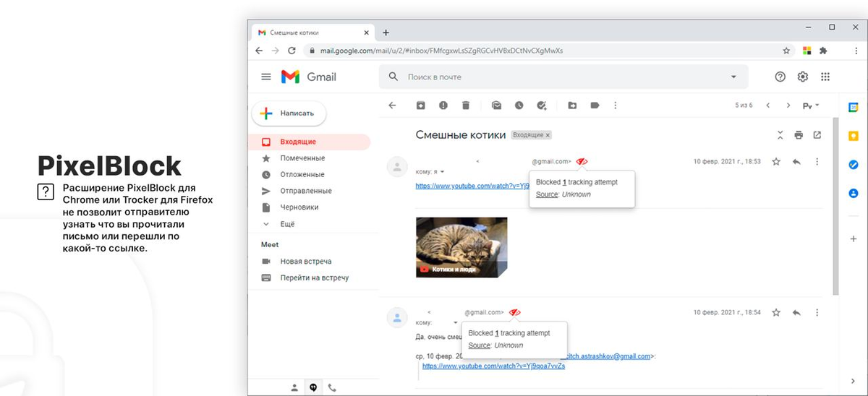Open more options for 18:53 message

tap(817, 161)
